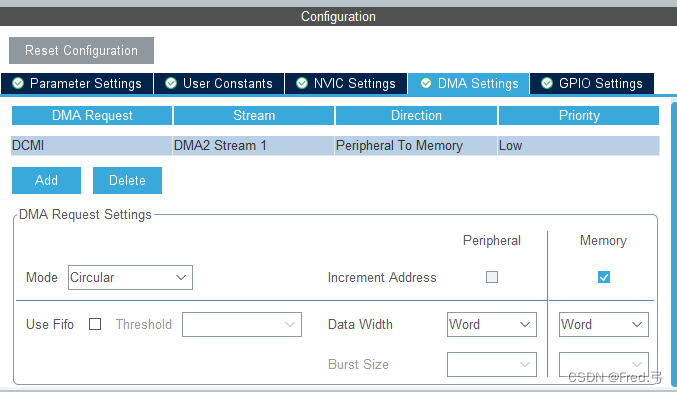
Task: Select the DMA Settings tab
Action: (469, 83)
